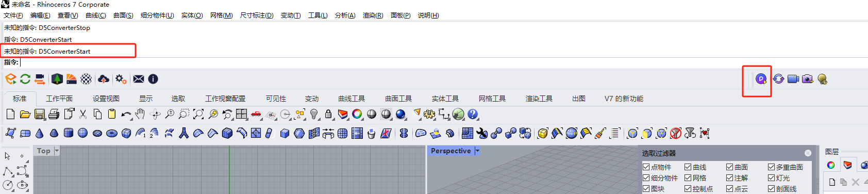Click the green circular refresh icon

pyautogui.click(x=25, y=79)
